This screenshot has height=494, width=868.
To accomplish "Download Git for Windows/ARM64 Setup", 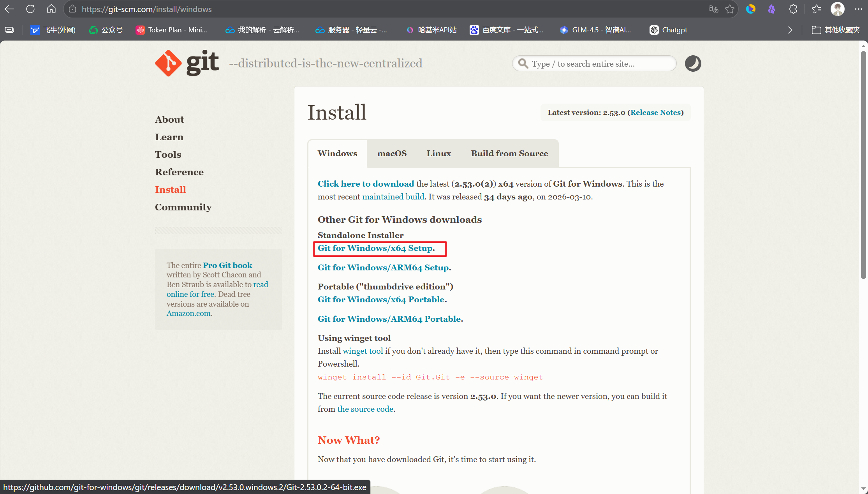I will tap(383, 268).
